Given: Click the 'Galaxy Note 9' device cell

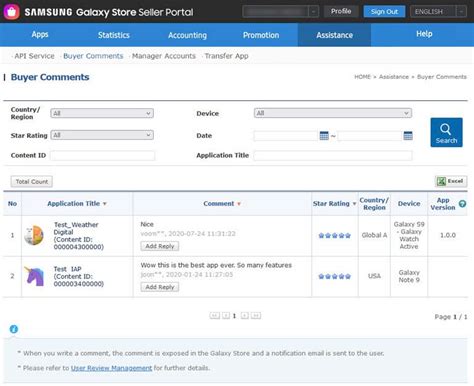Looking at the screenshot, I should tap(409, 276).
